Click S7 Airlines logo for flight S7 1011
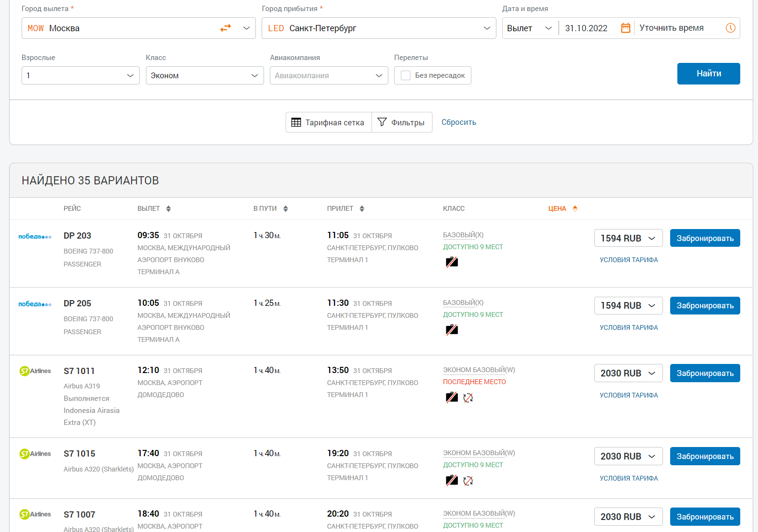The height and width of the screenshot is (532, 758). pyautogui.click(x=35, y=371)
